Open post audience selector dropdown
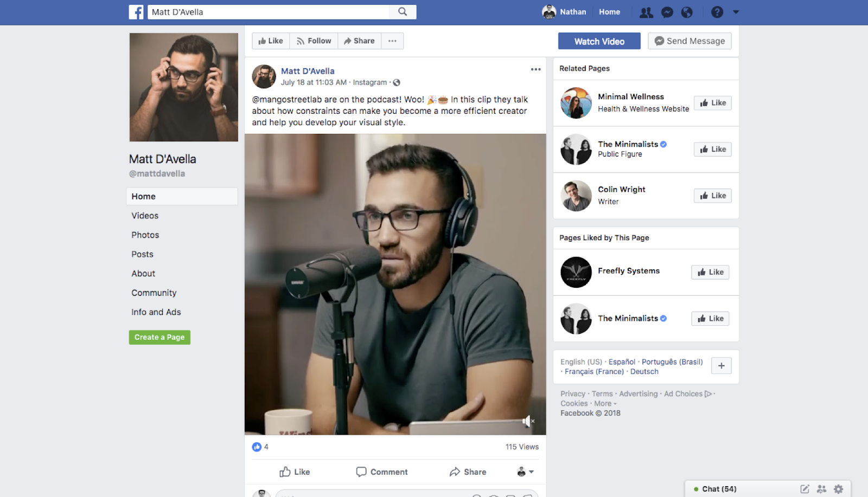The width and height of the screenshot is (868, 497). pyautogui.click(x=525, y=472)
